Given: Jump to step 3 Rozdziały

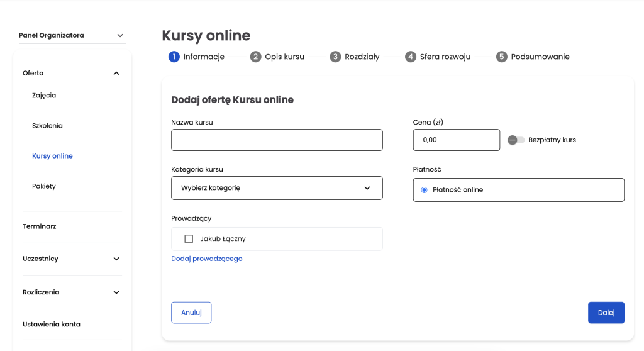Looking at the screenshot, I should tap(355, 57).
